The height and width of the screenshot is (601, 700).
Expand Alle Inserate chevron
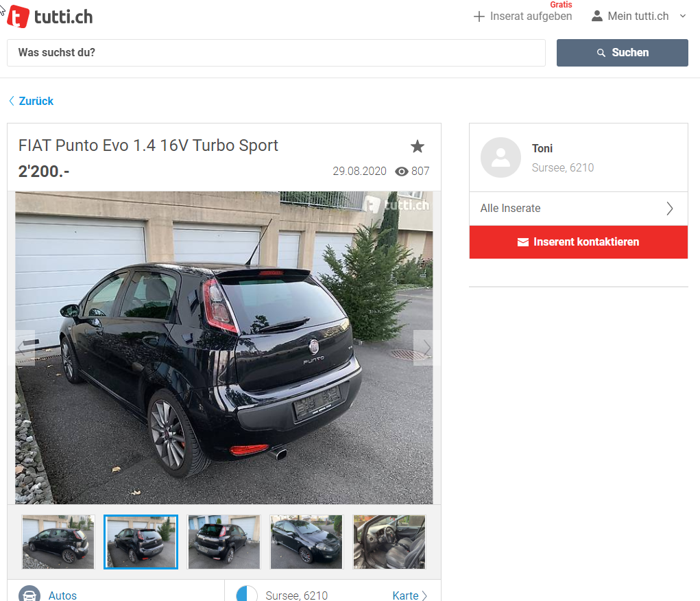click(x=670, y=209)
